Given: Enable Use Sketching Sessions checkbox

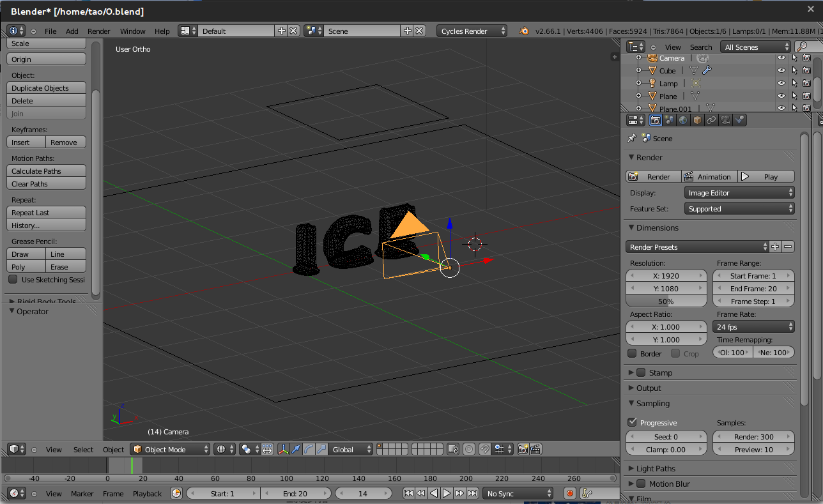Looking at the screenshot, I should pyautogui.click(x=13, y=279).
